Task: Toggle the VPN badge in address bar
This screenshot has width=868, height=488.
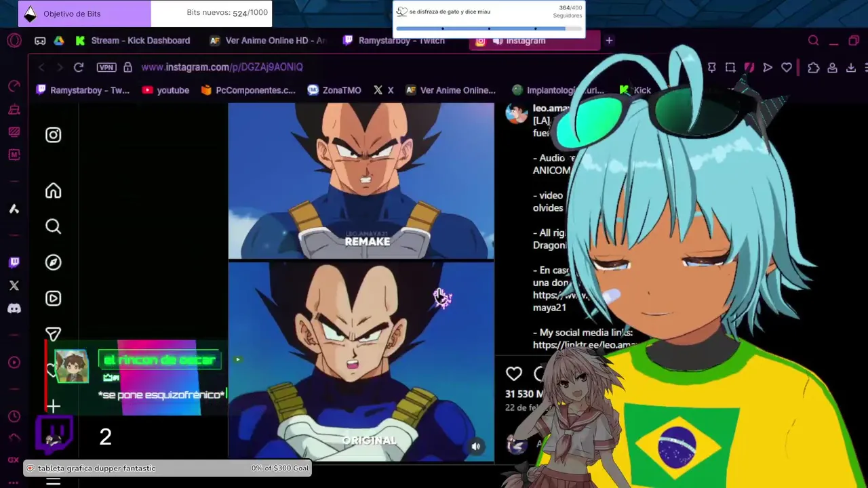Action: pyautogui.click(x=106, y=67)
